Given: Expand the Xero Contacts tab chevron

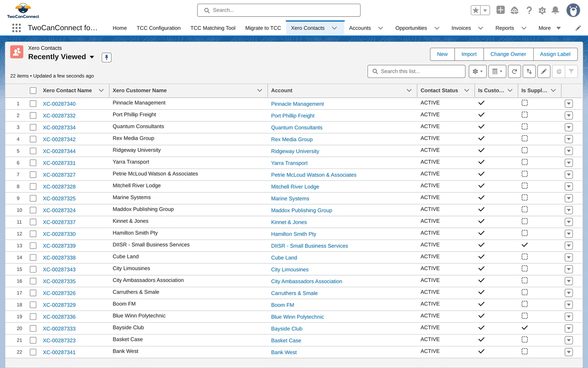Looking at the screenshot, I should tap(334, 28).
